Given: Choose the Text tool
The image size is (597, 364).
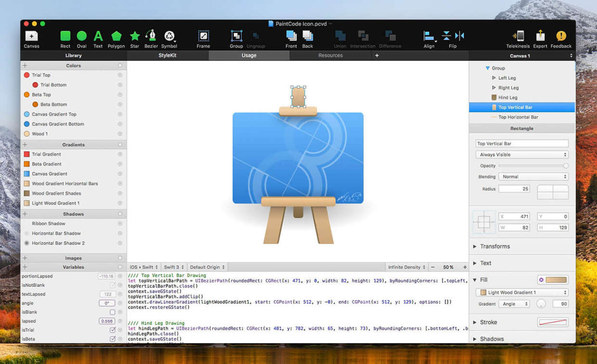Looking at the screenshot, I should pos(98,39).
